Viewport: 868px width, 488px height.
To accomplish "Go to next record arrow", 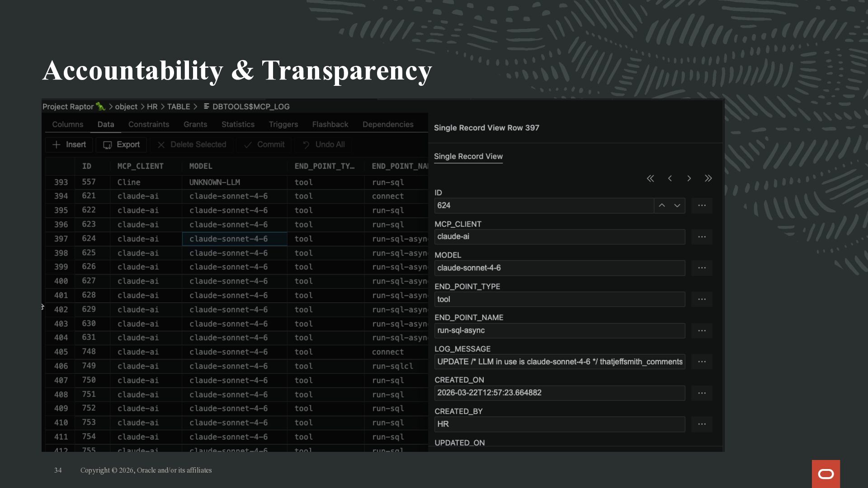I will click(x=689, y=178).
